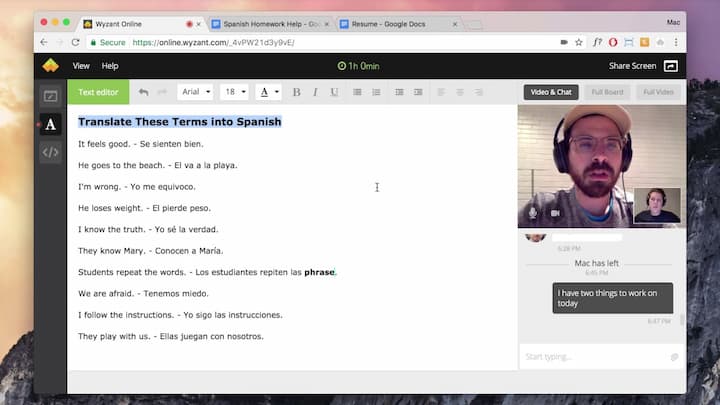The width and height of the screenshot is (720, 405).
Task: Open the Chrome three-dot menu
Action: pyautogui.click(x=676, y=42)
